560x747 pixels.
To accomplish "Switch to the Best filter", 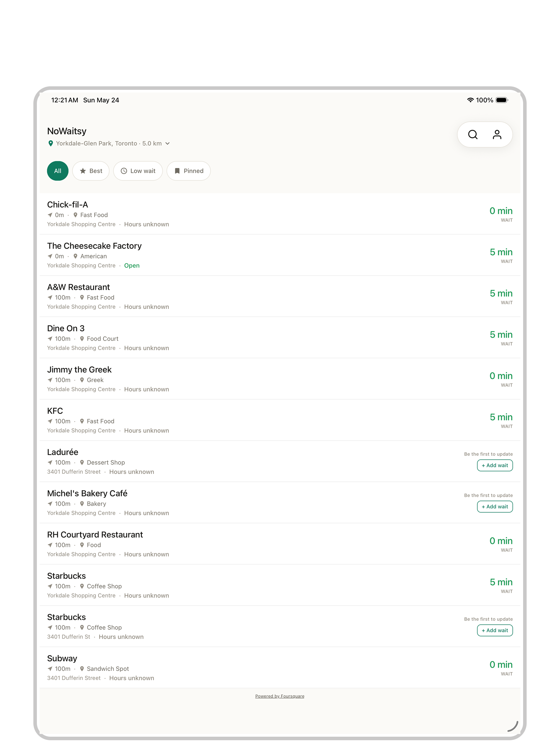I will click(91, 171).
